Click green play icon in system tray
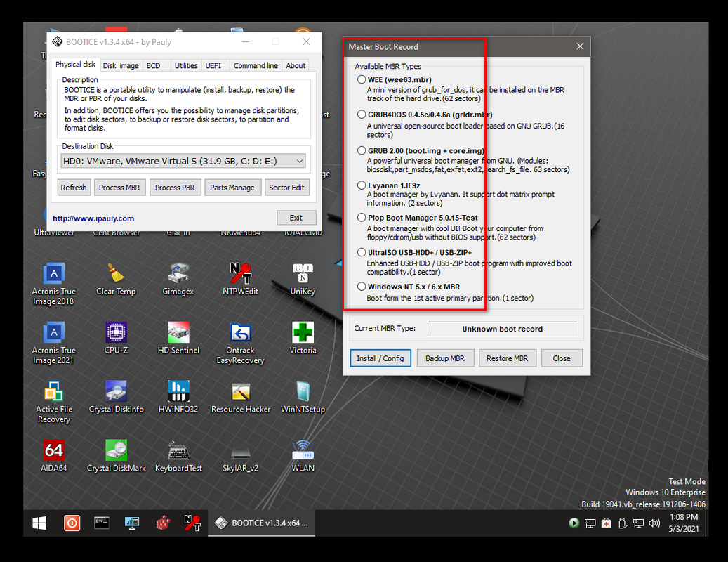The height and width of the screenshot is (562, 728). tap(574, 523)
